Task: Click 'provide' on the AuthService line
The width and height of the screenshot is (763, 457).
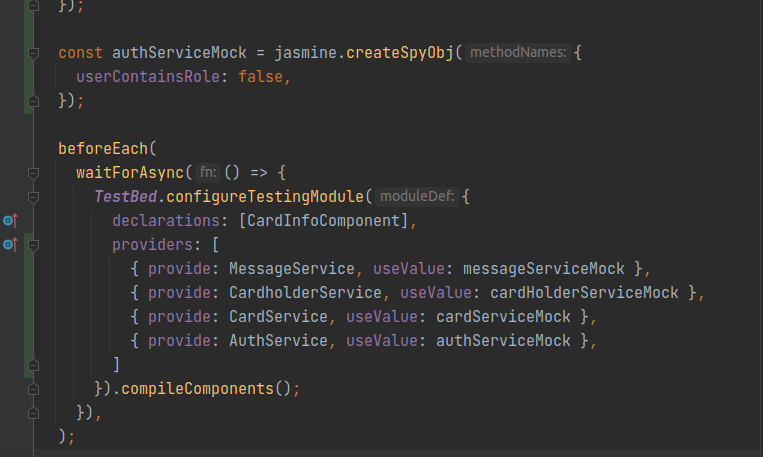Action: pos(179,341)
